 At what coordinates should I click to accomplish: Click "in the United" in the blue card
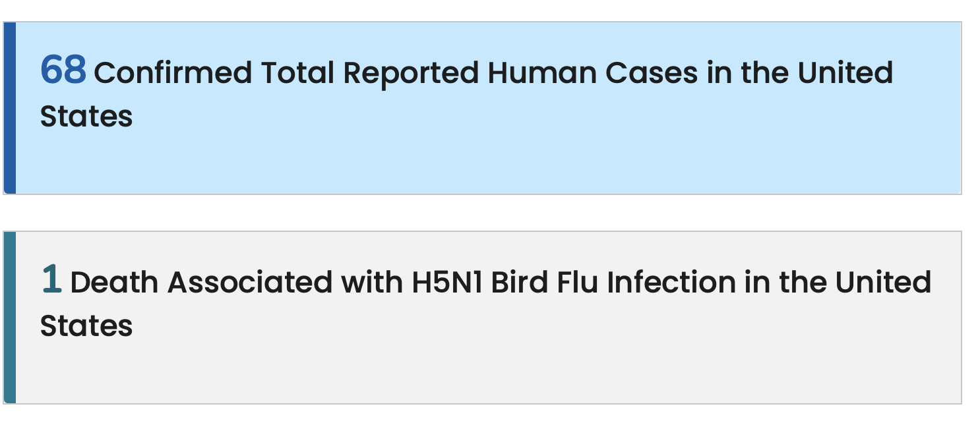tap(800, 72)
